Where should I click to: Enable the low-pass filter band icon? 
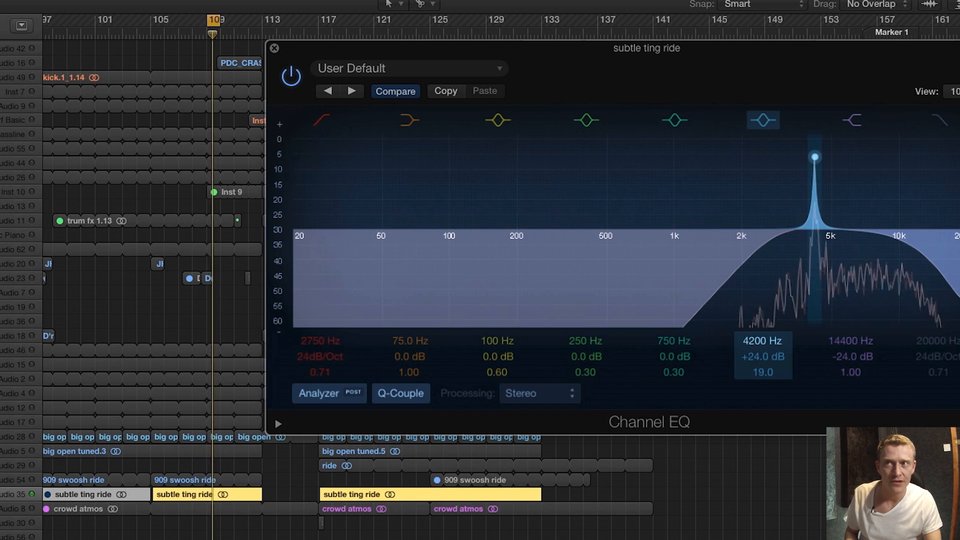939,120
